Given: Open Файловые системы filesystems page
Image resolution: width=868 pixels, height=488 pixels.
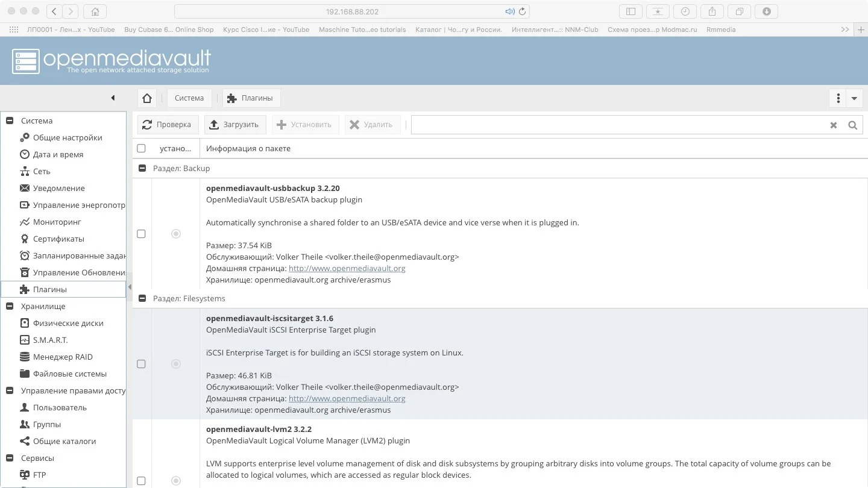Looking at the screenshot, I should (x=70, y=374).
